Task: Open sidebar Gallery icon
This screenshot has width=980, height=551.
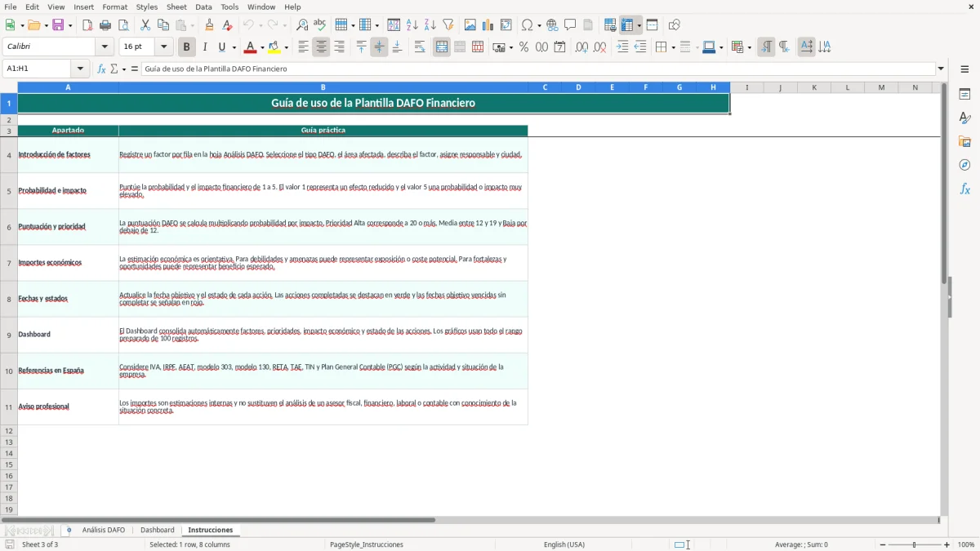Action: [964, 141]
